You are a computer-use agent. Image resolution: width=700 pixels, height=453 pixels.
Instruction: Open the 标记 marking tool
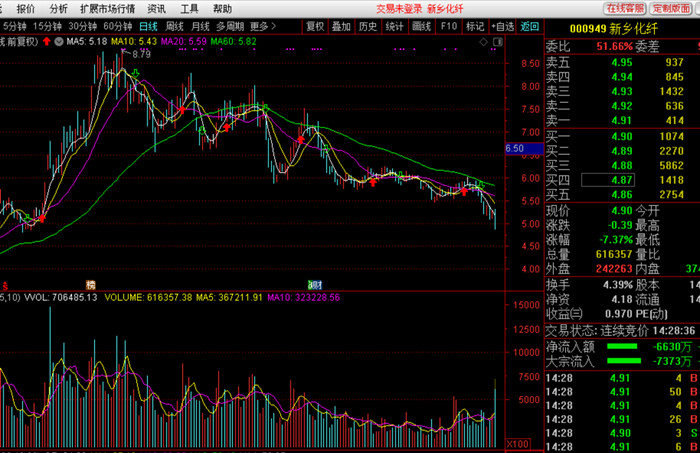point(474,26)
